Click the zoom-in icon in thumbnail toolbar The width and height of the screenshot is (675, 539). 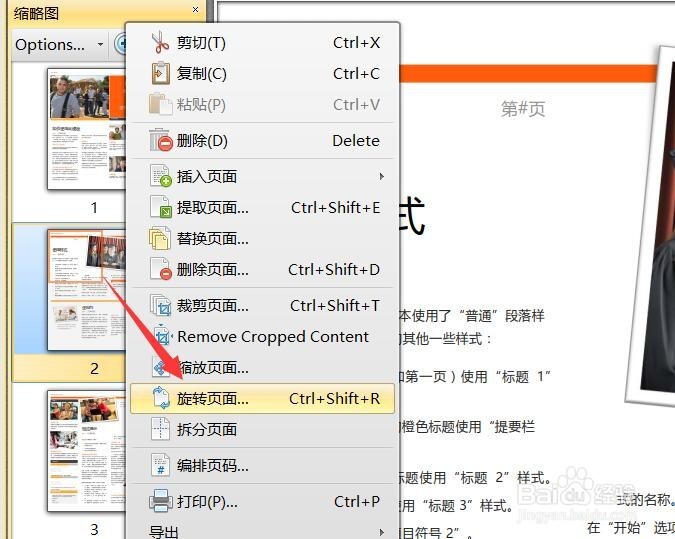tap(121, 44)
